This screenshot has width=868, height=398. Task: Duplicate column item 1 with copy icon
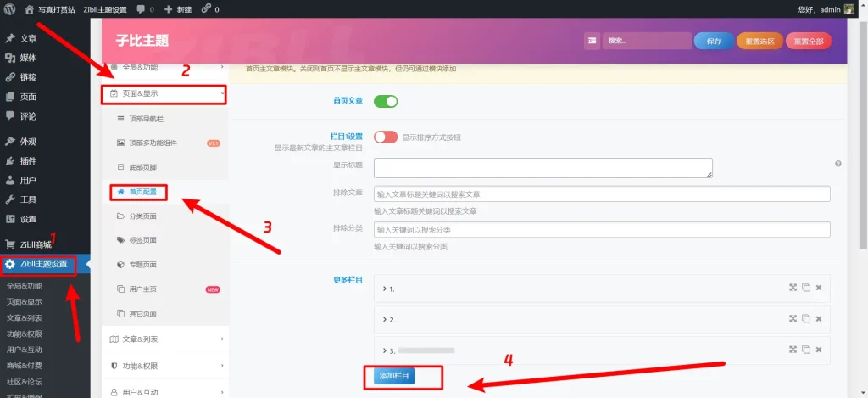[806, 287]
